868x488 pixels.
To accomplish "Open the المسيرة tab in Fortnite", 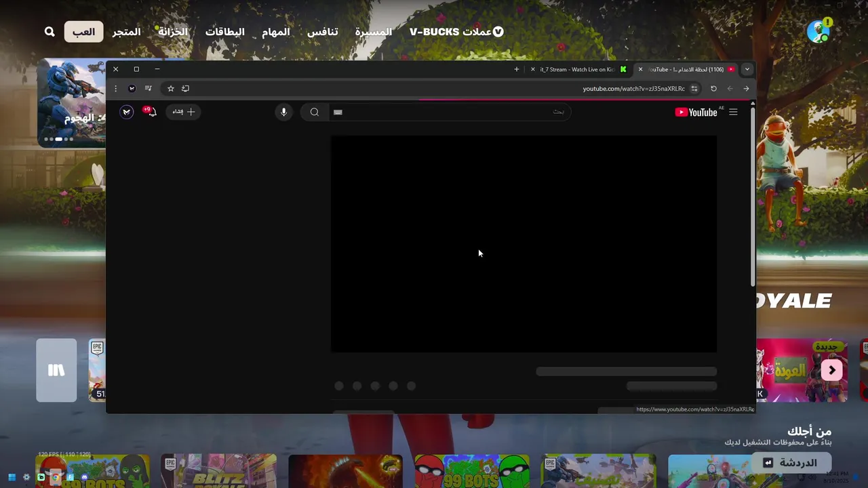I will pos(374,32).
